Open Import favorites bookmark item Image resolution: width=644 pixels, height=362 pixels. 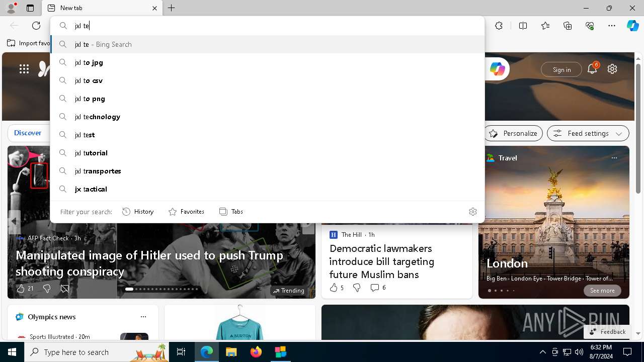tap(29, 43)
